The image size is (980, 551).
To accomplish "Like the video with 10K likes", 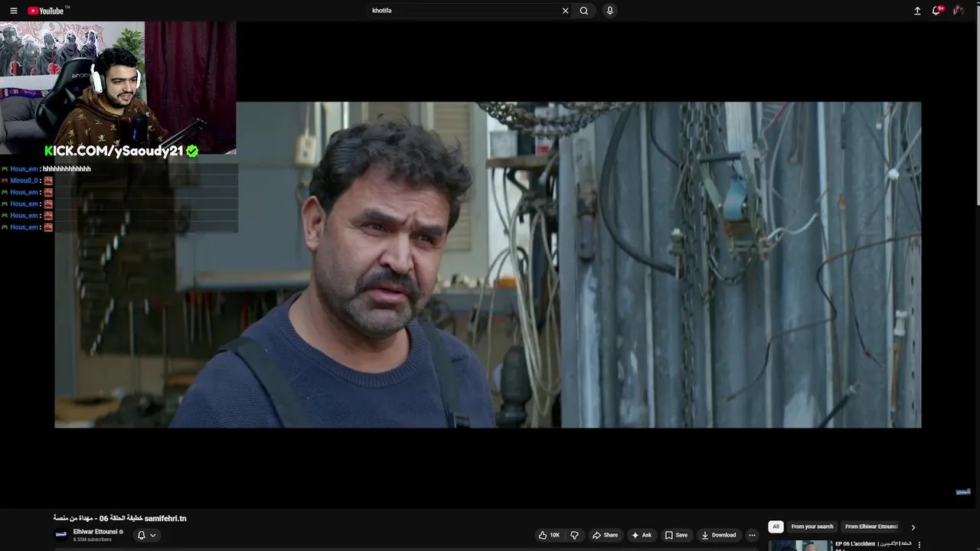I will [x=549, y=535].
